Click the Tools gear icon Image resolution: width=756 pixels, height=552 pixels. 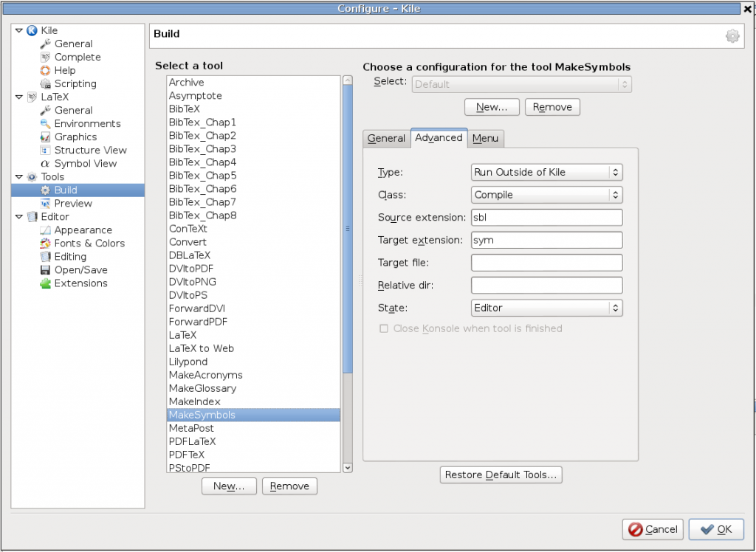pyautogui.click(x=32, y=177)
